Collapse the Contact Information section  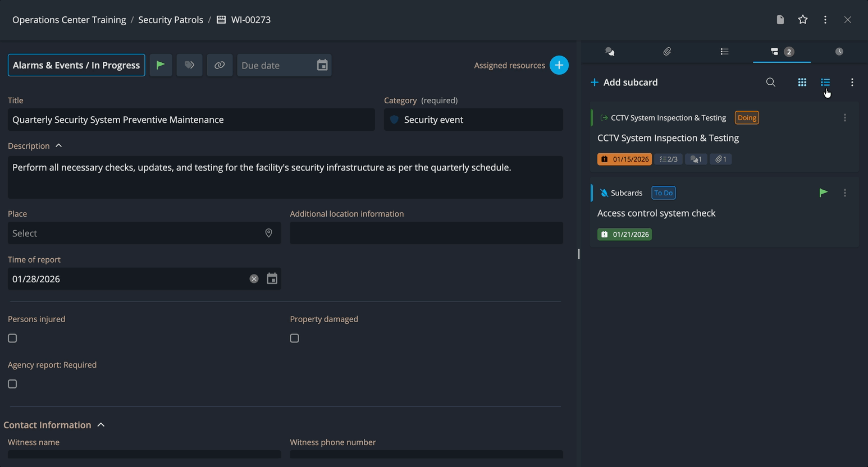101,425
